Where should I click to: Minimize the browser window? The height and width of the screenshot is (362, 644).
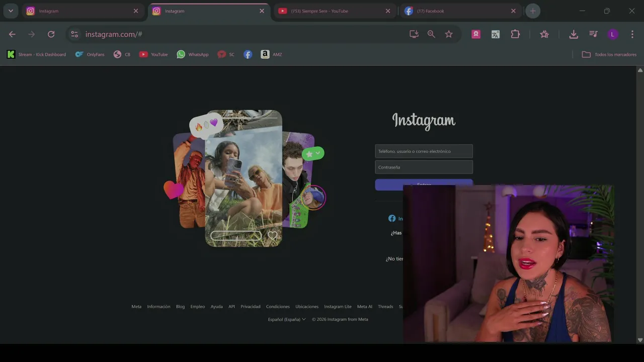(x=582, y=11)
